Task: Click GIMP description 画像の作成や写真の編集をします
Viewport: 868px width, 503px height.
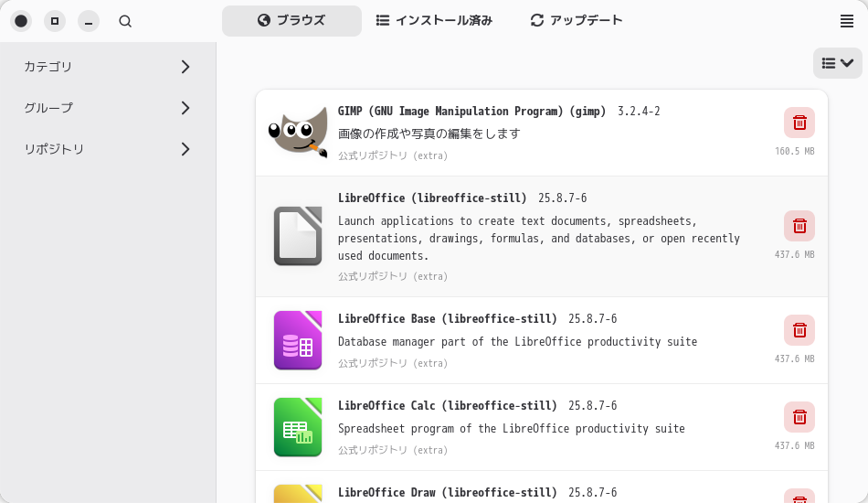Action: click(x=429, y=134)
